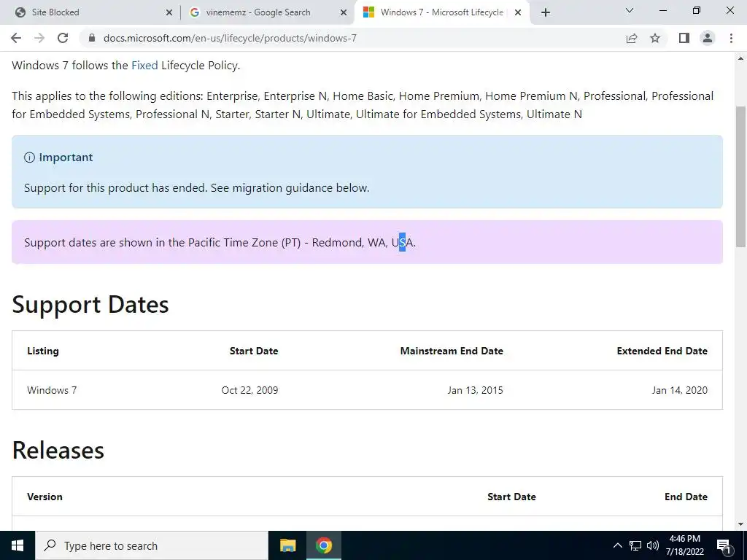The height and width of the screenshot is (560, 747).
Task: Open the taskbar clock and date
Action: coord(685,545)
